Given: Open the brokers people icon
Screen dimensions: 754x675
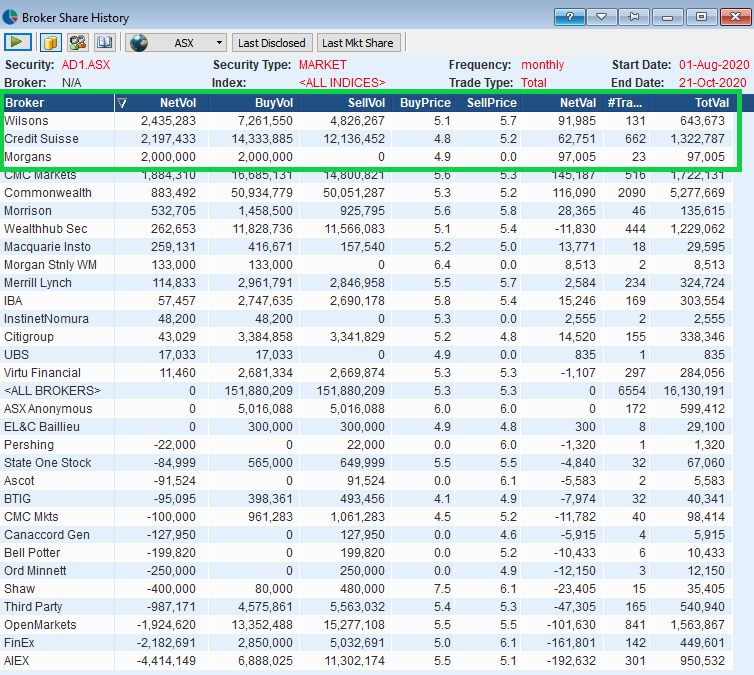Looking at the screenshot, I should [x=77, y=42].
